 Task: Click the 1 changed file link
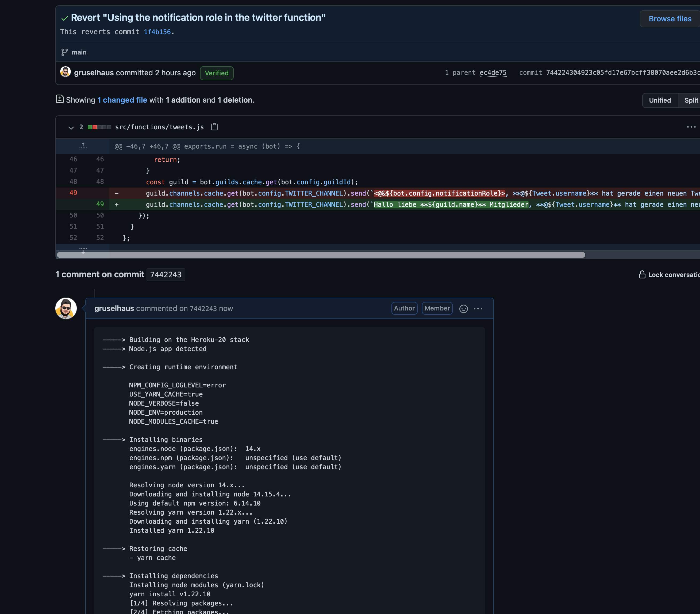click(122, 100)
